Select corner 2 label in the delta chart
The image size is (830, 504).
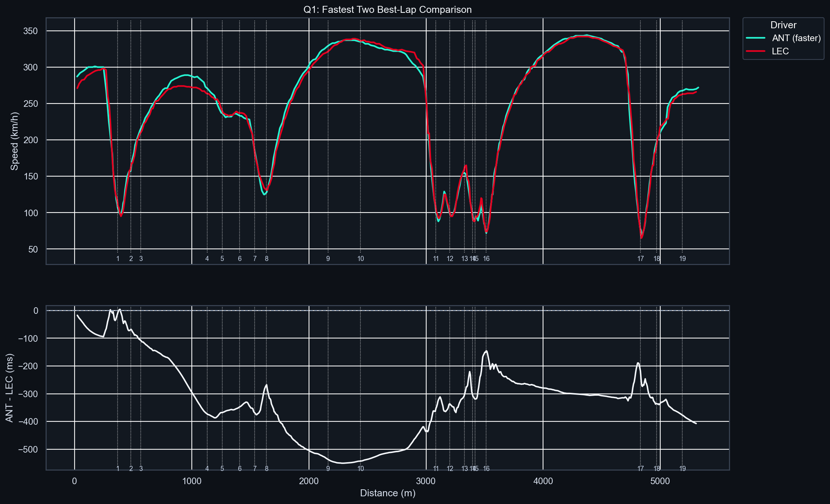[x=131, y=469]
